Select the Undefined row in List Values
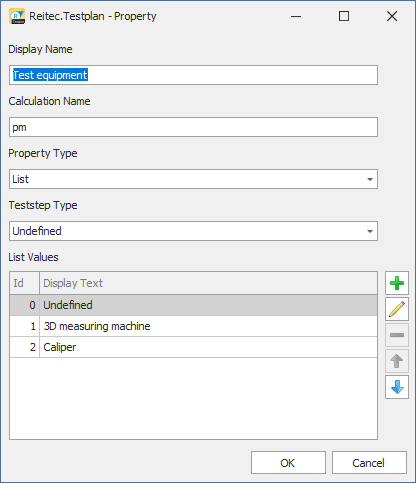This screenshot has width=416, height=483. pyautogui.click(x=193, y=305)
